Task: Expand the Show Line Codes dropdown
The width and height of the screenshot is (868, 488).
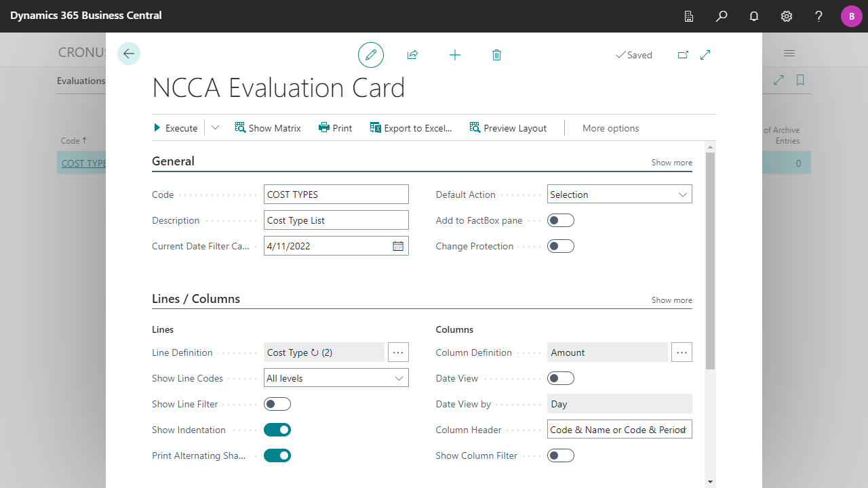Action: [x=336, y=378]
